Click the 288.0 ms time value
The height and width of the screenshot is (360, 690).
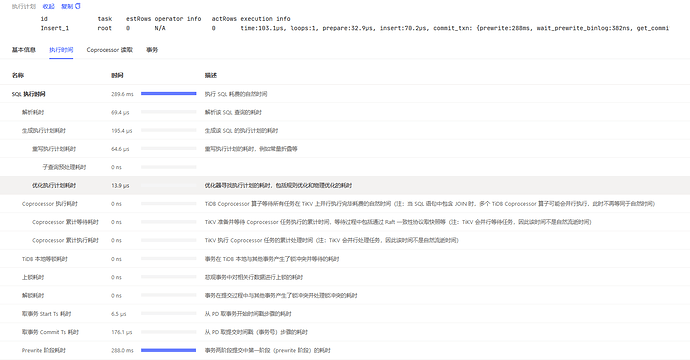[x=122, y=351]
